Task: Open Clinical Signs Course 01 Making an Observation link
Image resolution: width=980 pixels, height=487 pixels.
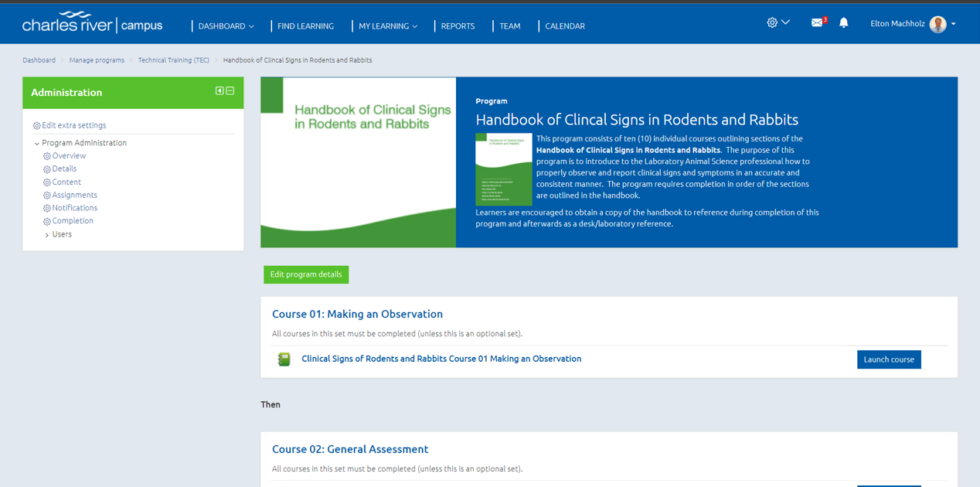Action: (441, 359)
